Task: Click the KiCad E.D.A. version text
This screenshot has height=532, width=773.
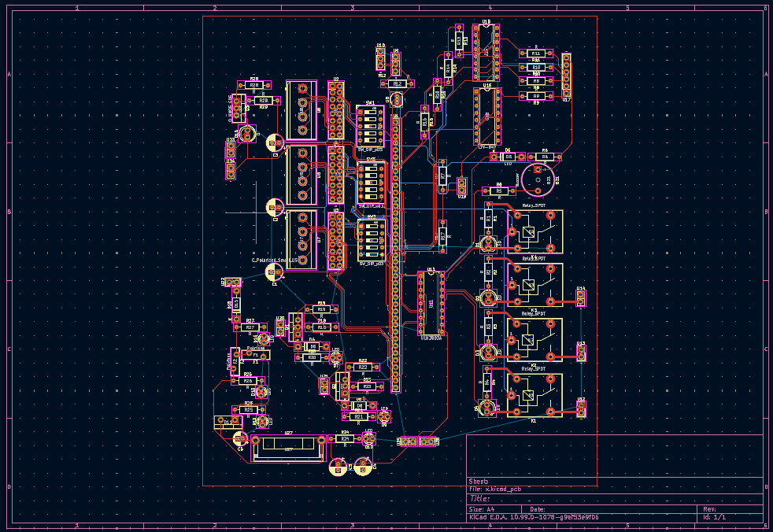Action: pos(534,517)
